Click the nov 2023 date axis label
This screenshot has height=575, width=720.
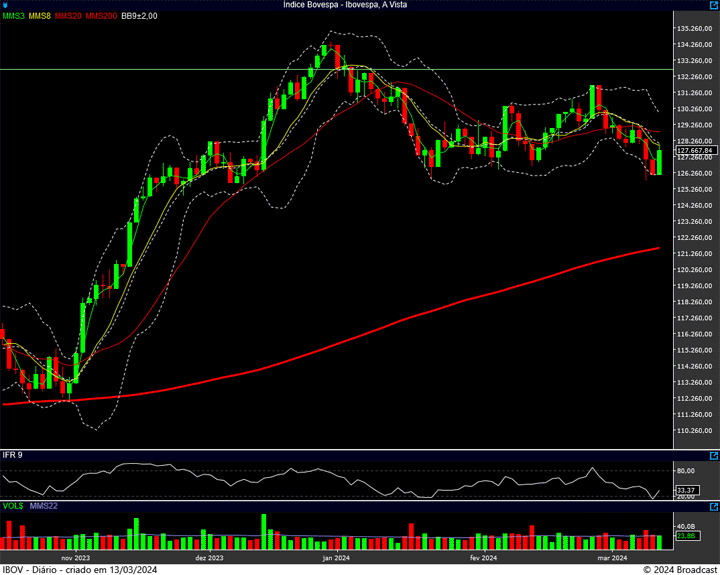[76, 557]
